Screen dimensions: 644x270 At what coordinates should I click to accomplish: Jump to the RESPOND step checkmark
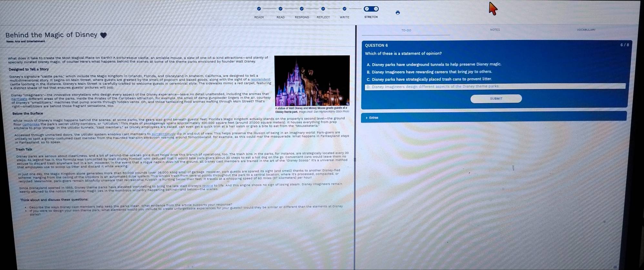[x=302, y=9]
